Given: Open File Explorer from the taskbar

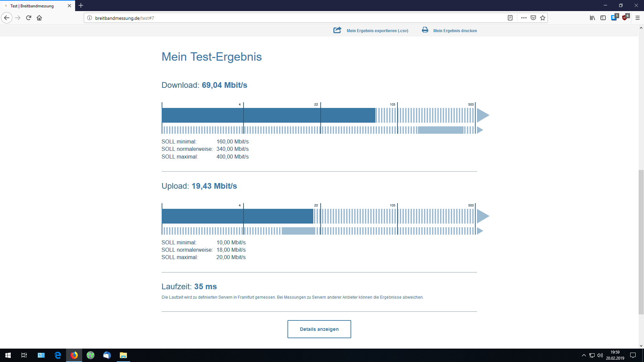Looking at the screenshot, I should pos(123,355).
